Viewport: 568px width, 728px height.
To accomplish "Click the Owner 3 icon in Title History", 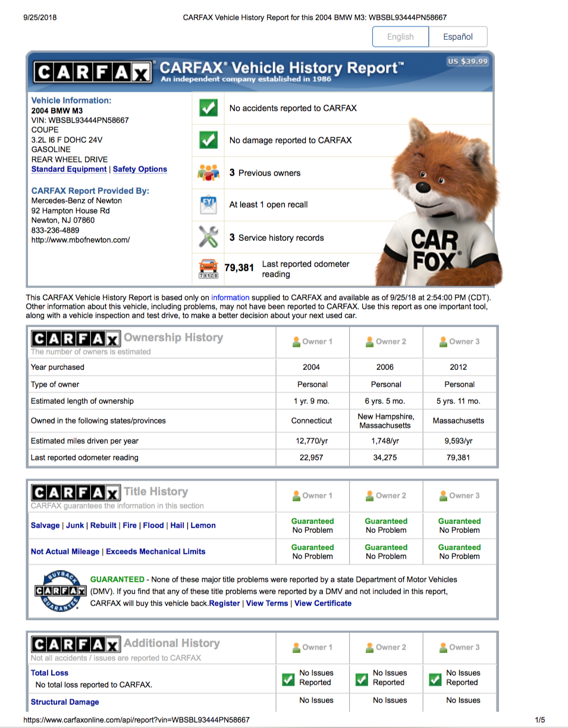I will [444, 495].
